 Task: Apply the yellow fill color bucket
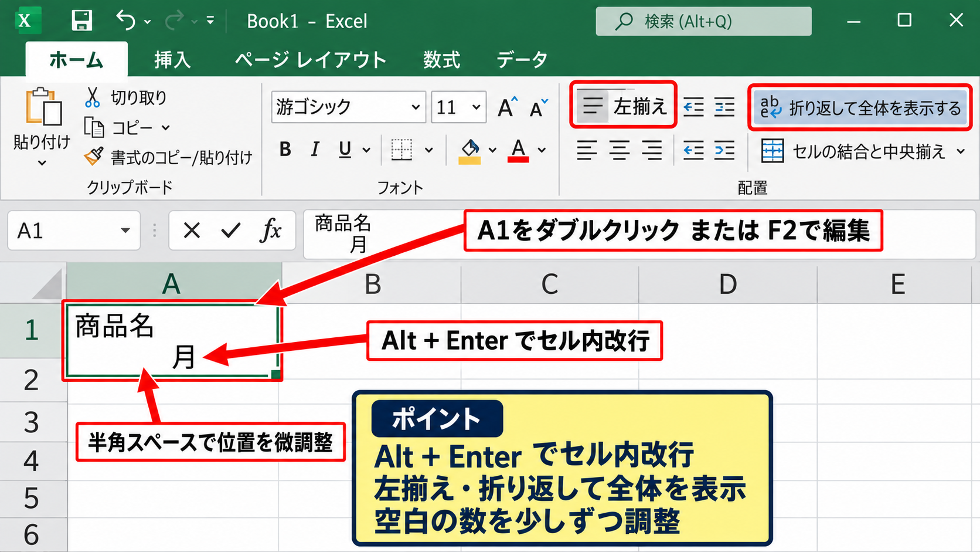(469, 151)
